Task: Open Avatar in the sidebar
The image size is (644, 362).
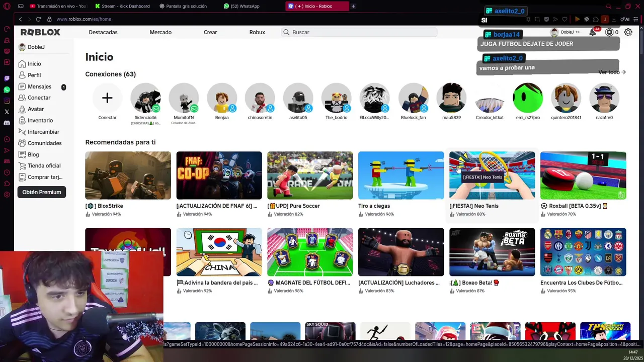Action: pos(31,109)
